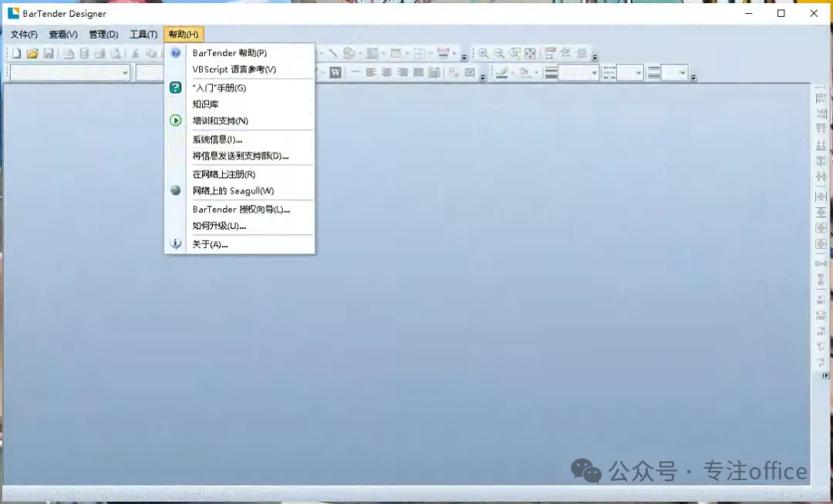Click the Cut scissors icon

click(x=136, y=53)
